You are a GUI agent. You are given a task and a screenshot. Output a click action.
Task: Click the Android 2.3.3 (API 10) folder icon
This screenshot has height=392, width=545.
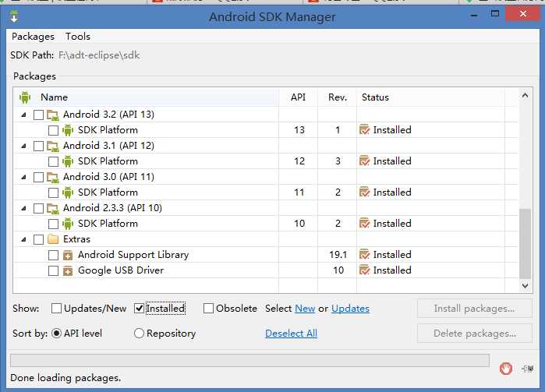(x=53, y=209)
